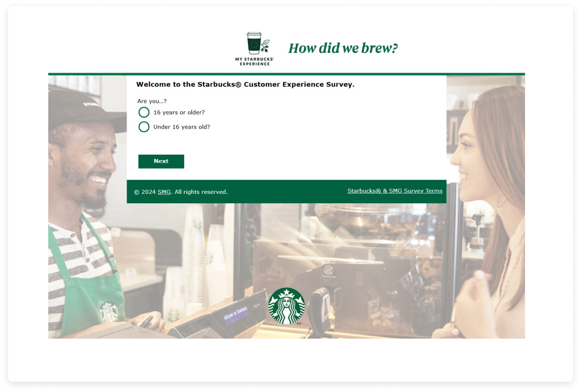Click the "Under 16 years old?" label text
581x392 pixels.
click(x=182, y=127)
